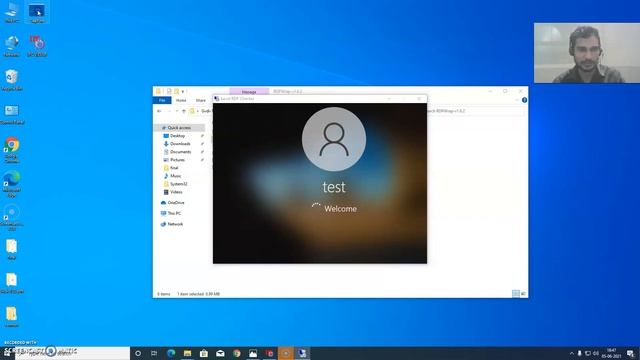Viewport: 640px width, 360px height.
Task: Click the Up arrow in File Explorer
Action: [x=184, y=111]
